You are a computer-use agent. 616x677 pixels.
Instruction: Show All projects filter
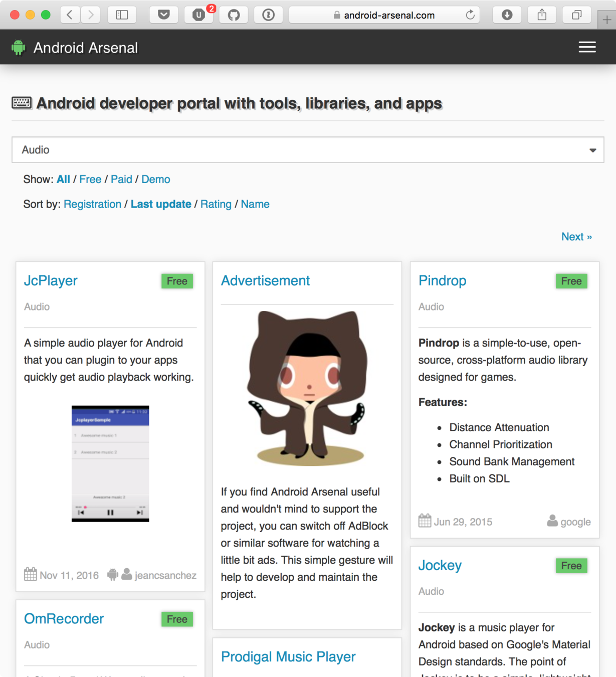click(63, 180)
